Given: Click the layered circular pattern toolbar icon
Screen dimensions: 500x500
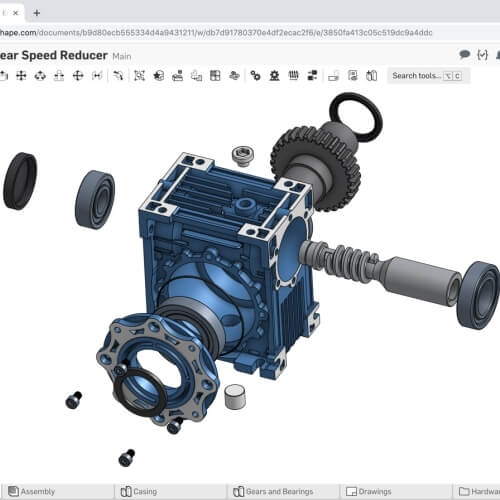Looking at the screenshot, I should pos(234,76).
